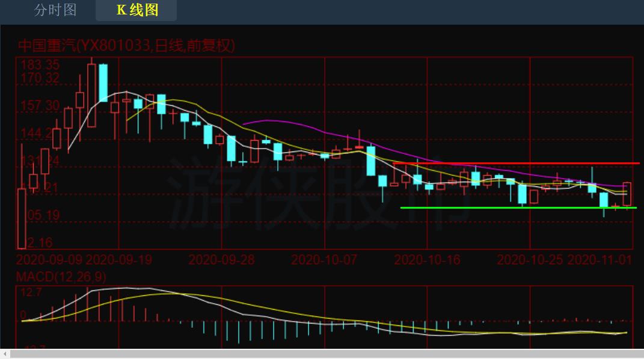Click the price axis value 157.30

40,106
